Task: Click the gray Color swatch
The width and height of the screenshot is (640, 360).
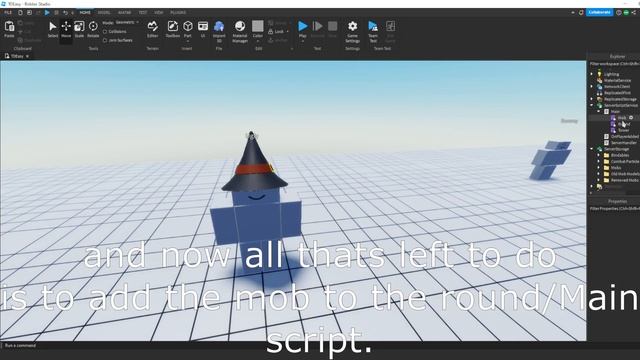Action: [258, 26]
